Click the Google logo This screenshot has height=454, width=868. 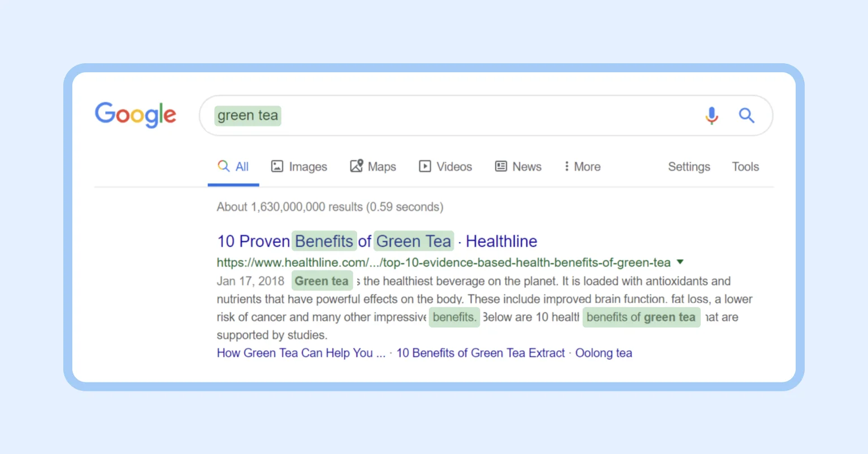pos(136,115)
